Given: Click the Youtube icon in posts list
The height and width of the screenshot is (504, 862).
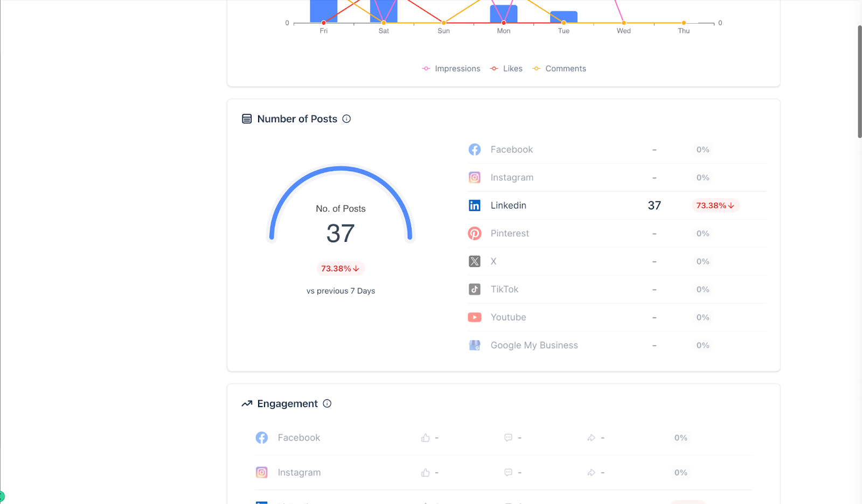Looking at the screenshot, I should coord(475,318).
